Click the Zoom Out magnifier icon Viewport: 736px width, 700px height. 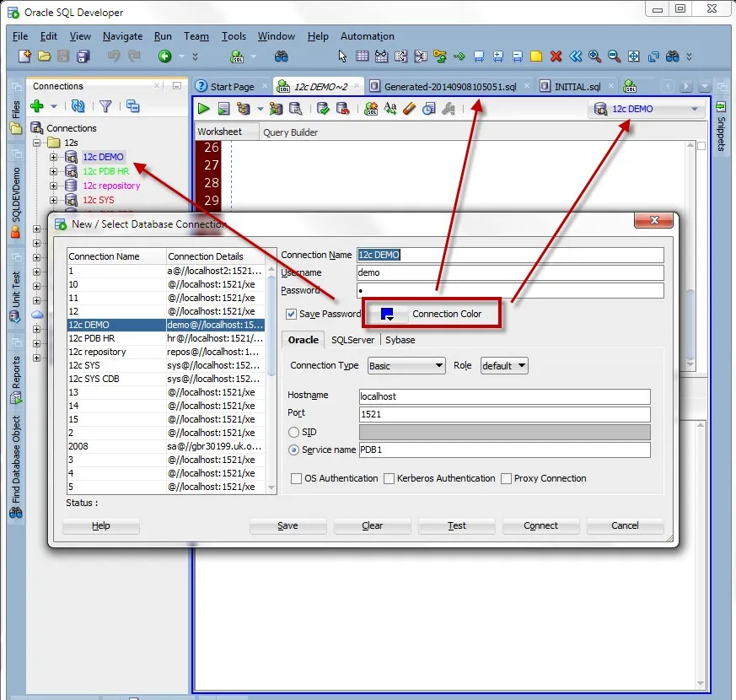[x=614, y=57]
